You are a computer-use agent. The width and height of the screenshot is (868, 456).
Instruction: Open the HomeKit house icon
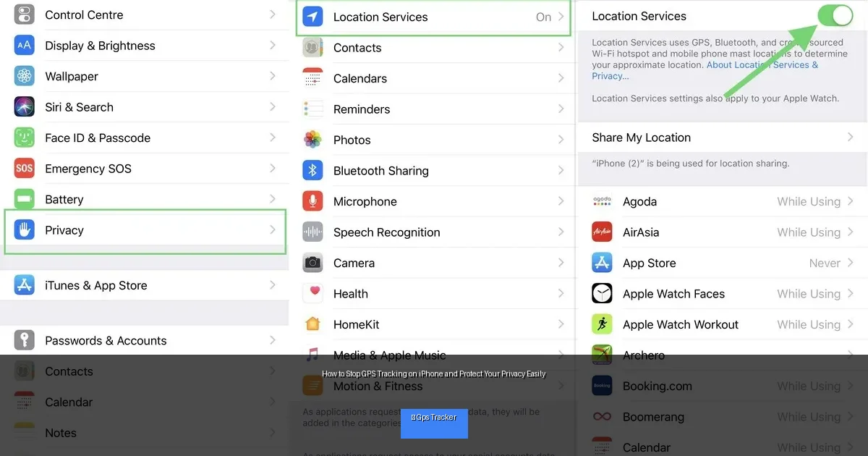point(312,324)
